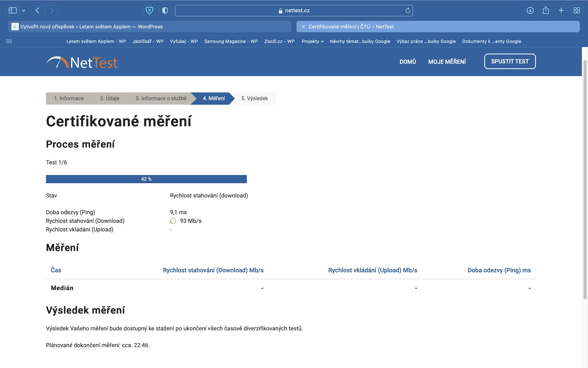
Task: Select step 1. Informace
Action: coord(69,98)
